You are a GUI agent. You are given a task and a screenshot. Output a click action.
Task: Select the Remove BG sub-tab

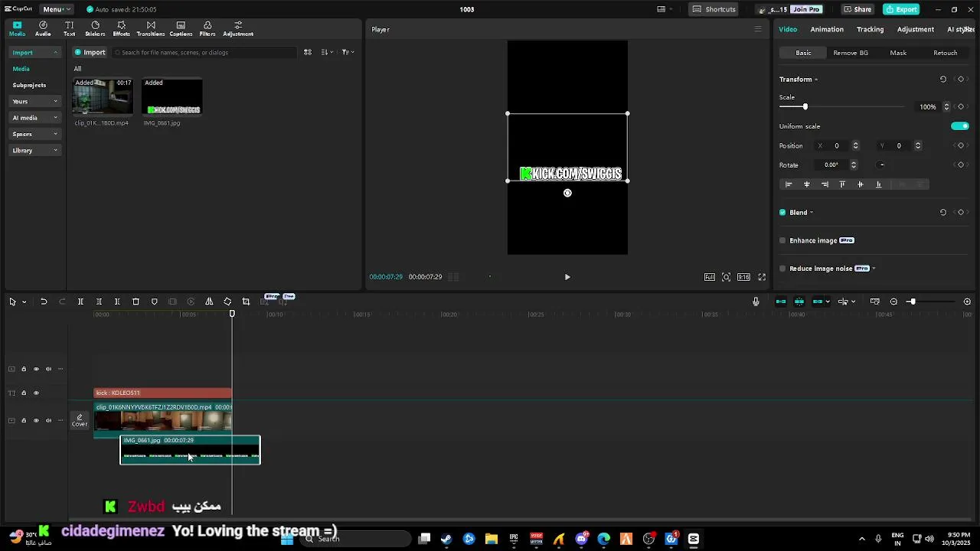(x=851, y=53)
